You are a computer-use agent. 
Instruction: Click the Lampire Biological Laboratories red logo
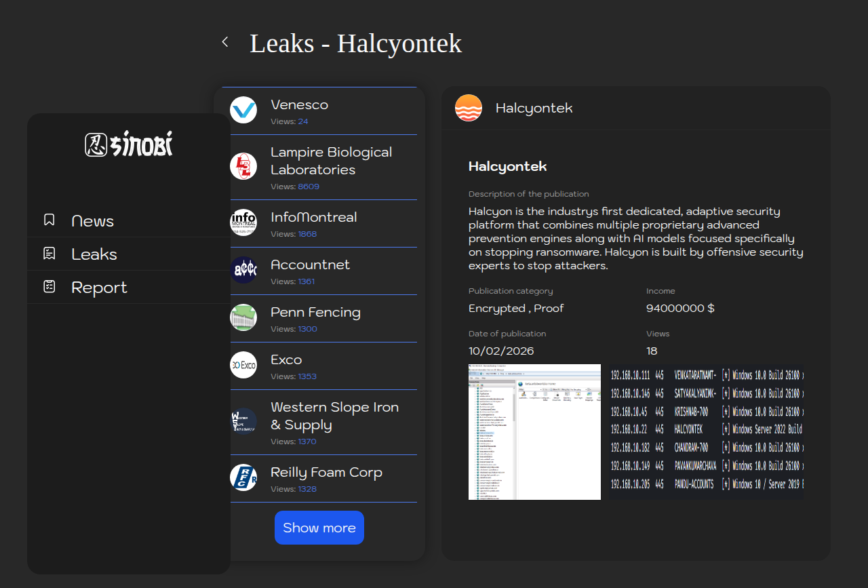pyautogui.click(x=243, y=166)
